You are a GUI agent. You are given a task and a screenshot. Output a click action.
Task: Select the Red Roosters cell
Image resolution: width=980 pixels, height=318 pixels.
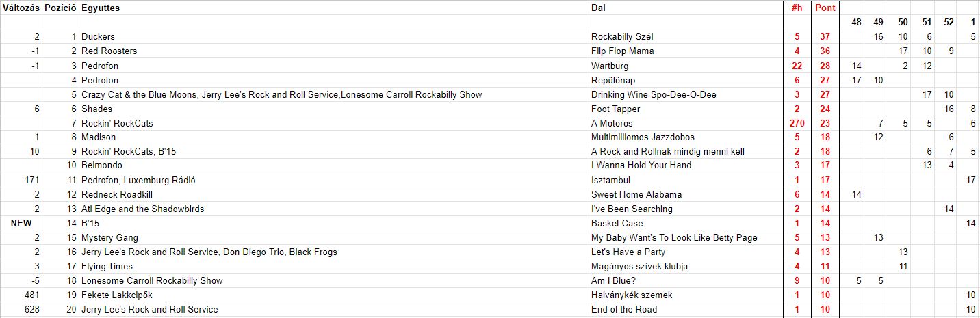(109, 51)
